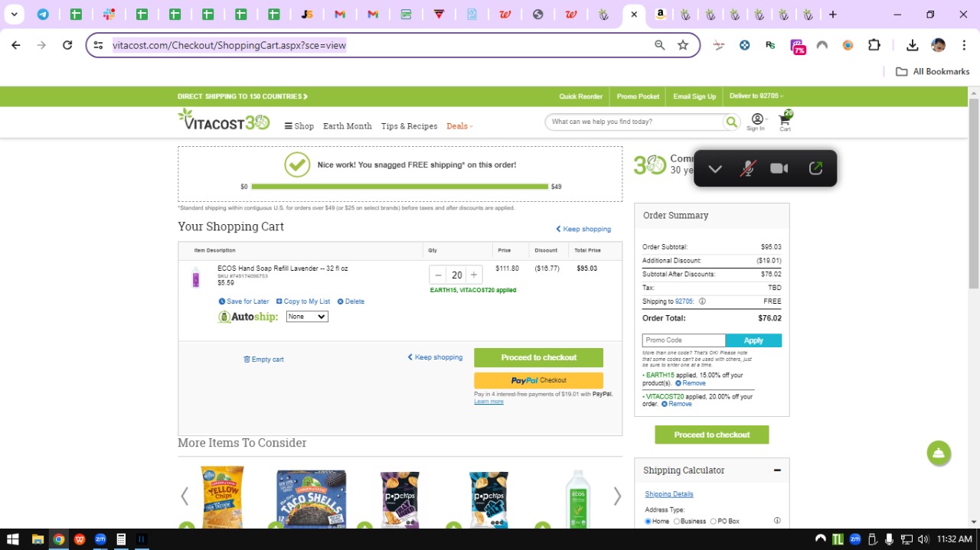This screenshot has width=980, height=550.
Task: Click the green concierge bell floating button
Action: point(939,453)
